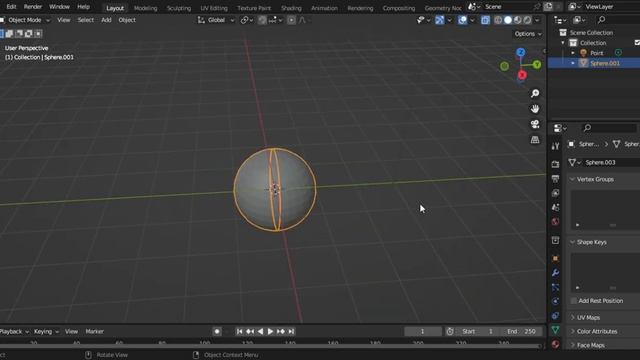Select material preview viewport shading
The width and height of the screenshot is (640, 360).
pyautogui.click(x=518, y=20)
